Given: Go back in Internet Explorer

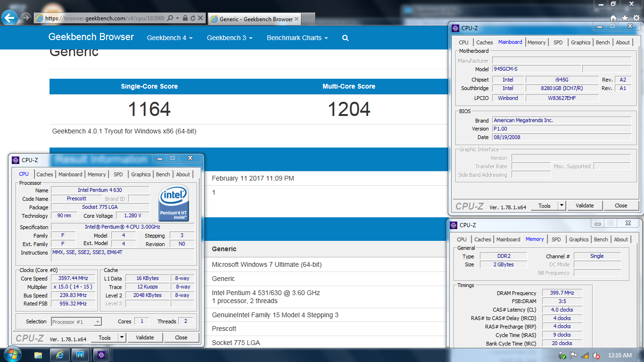Looking at the screenshot, I should pos(10,18).
